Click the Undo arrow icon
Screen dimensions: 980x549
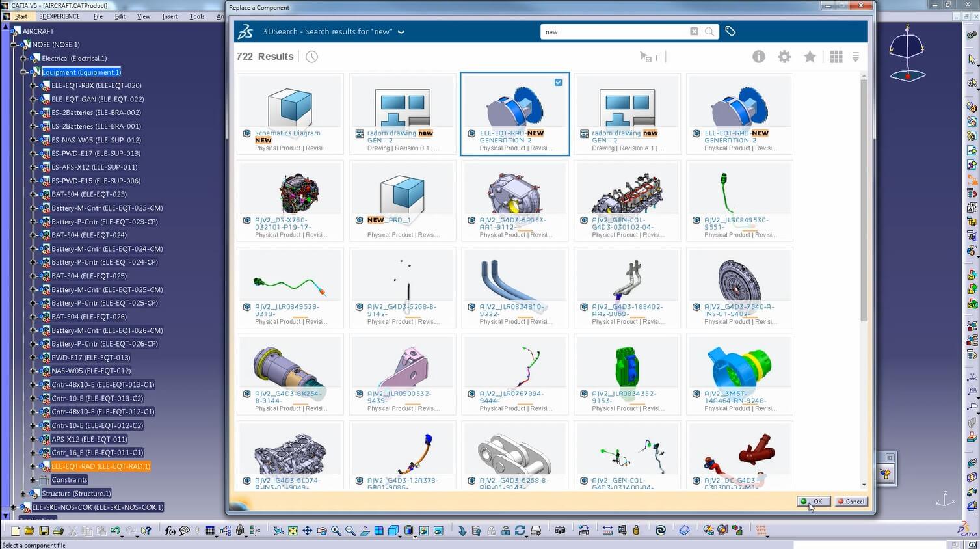pyautogui.click(x=115, y=531)
